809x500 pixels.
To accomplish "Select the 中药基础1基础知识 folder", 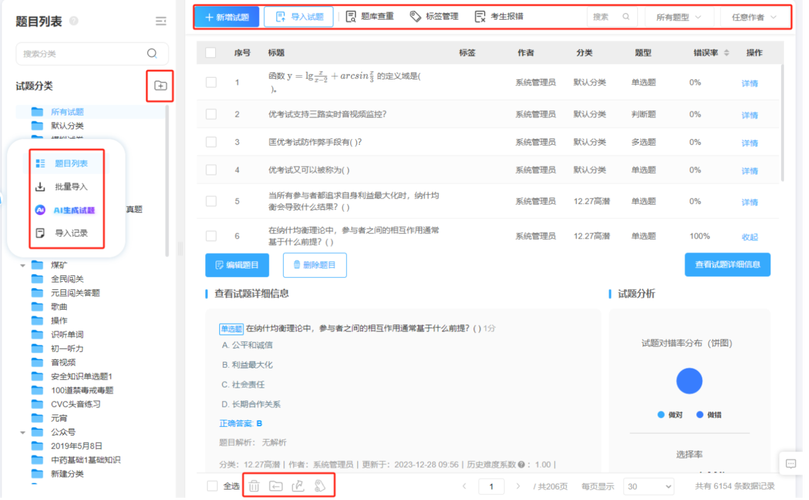I will (85, 460).
